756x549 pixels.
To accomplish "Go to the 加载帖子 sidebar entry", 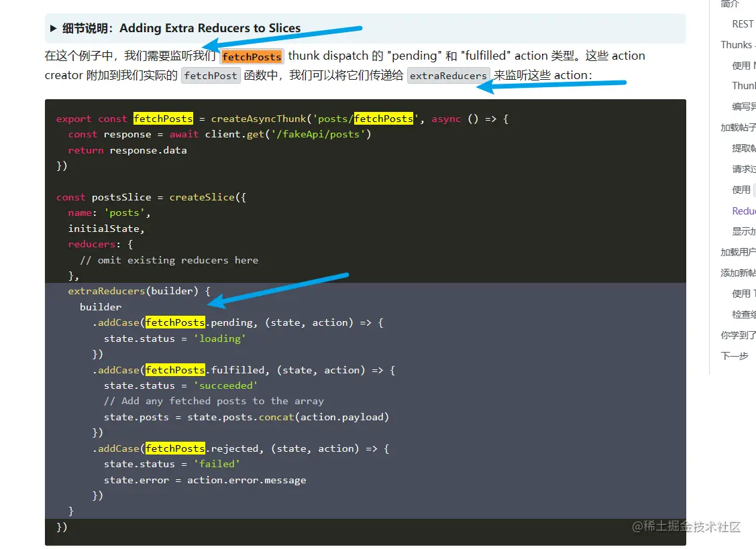I will point(738,128).
